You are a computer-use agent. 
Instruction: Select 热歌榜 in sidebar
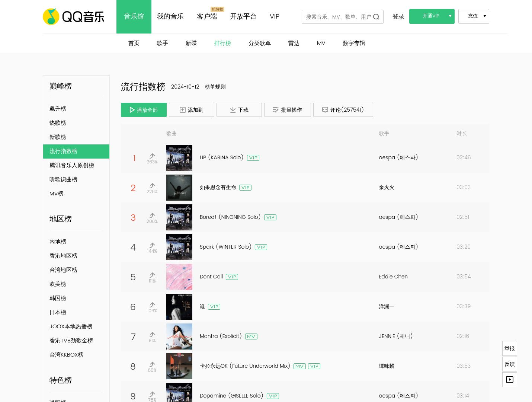click(x=58, y=123)
